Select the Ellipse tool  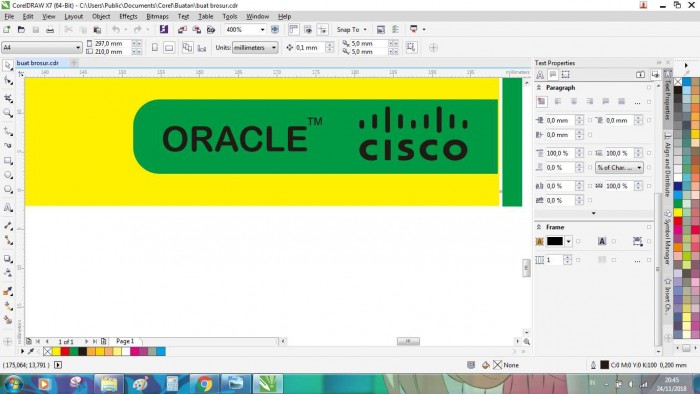coord(8,175)
